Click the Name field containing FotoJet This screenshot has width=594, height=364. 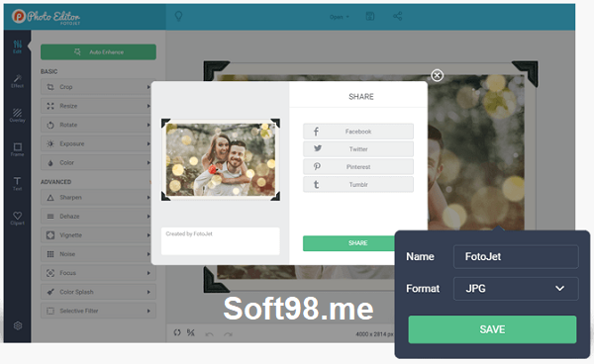[x=516, y=256]
